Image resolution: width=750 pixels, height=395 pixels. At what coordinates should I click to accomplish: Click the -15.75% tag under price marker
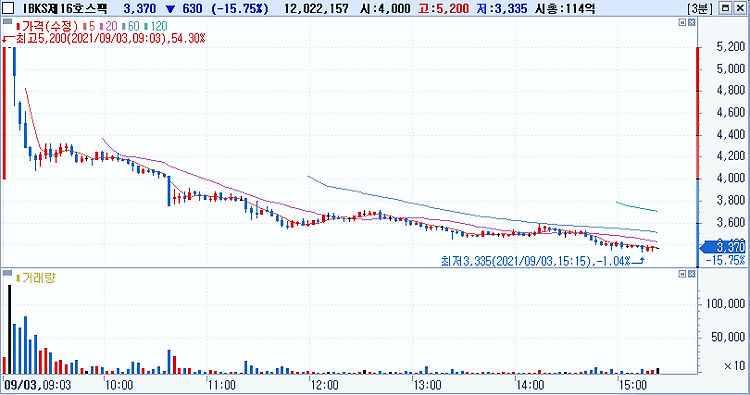pos(725,261)
